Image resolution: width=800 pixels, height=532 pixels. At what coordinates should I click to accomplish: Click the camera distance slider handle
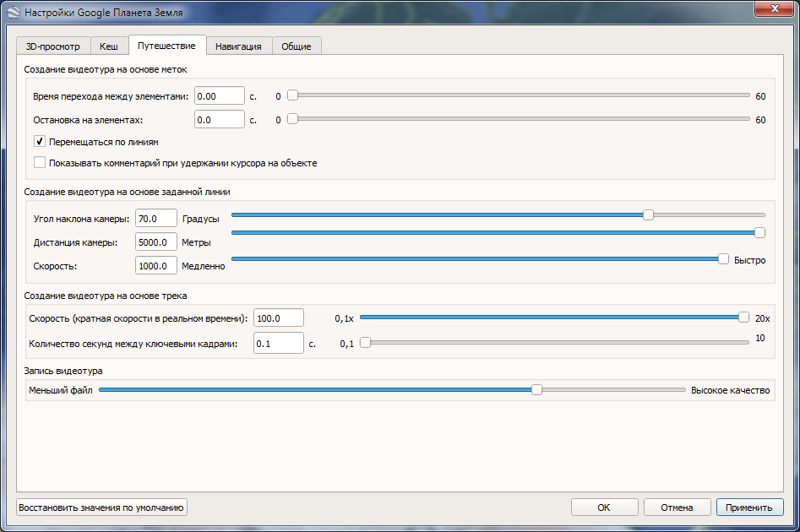759,232
